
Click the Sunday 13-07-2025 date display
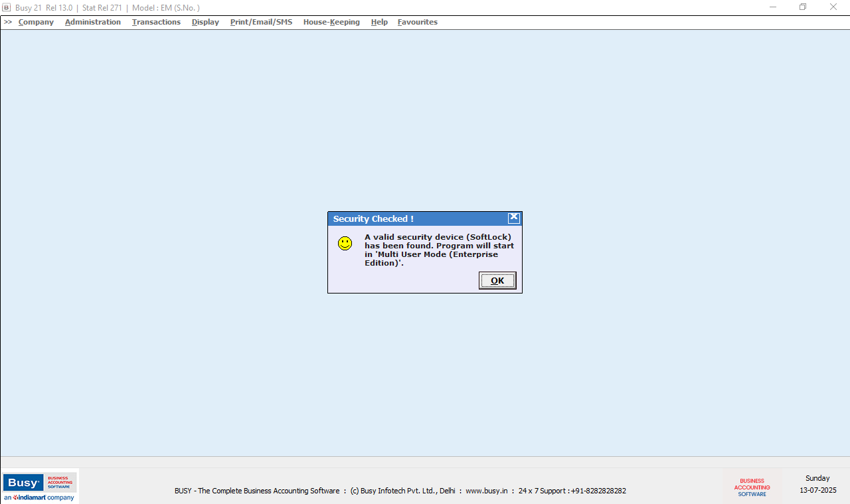click(817, 484)
